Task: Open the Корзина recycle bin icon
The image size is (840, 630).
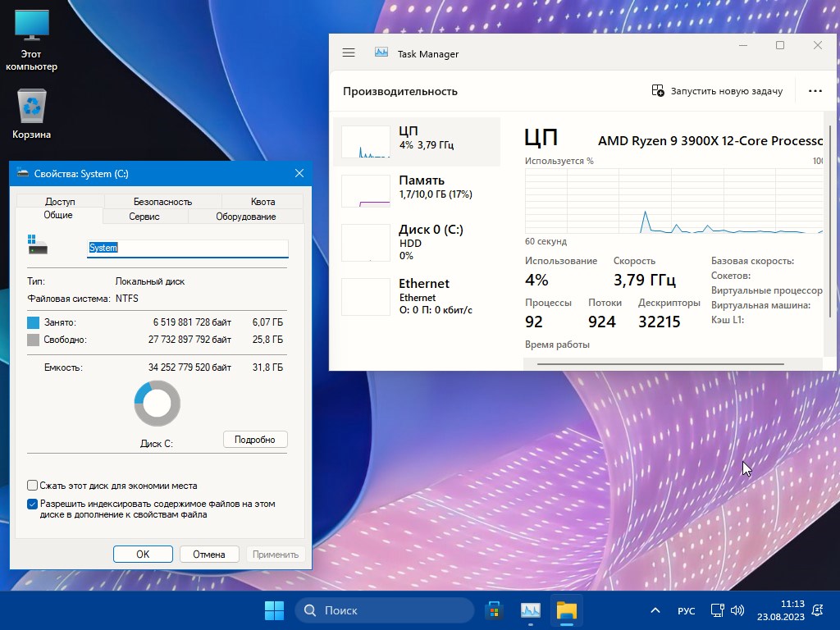Action: tap(32, 114)
